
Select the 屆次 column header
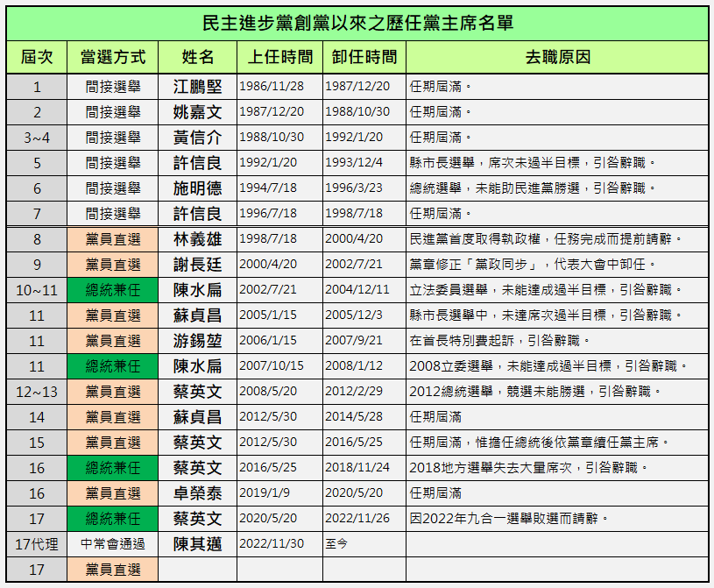tap(37, 57)
